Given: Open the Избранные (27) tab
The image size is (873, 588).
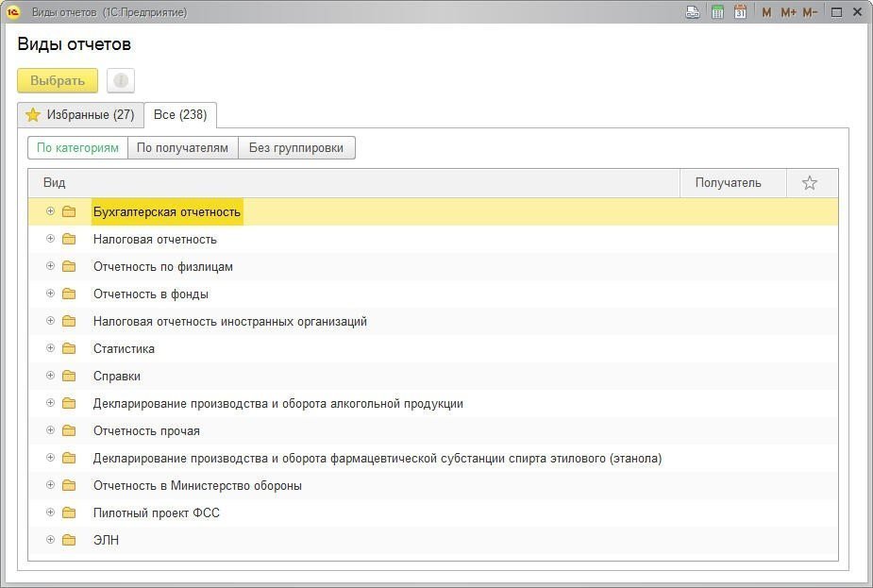Looking at the screenshot, I should [x=81, y=115].
